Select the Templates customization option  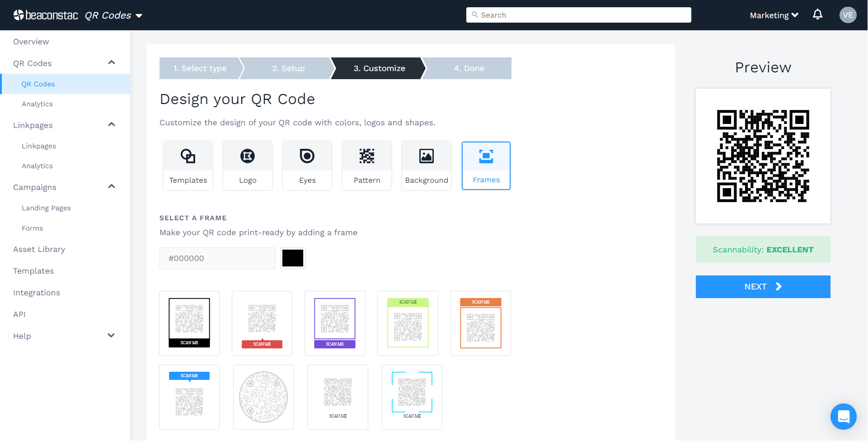click(x=188, y=166)
